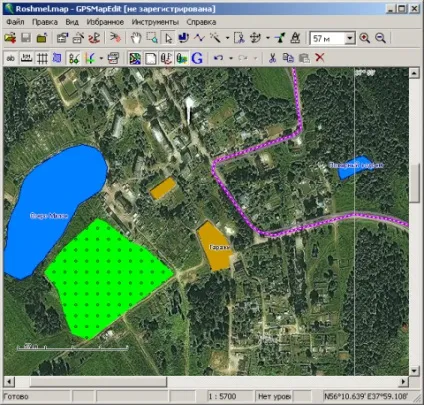
Task: Toggle the grid lines display button
Action: (42, 58)
